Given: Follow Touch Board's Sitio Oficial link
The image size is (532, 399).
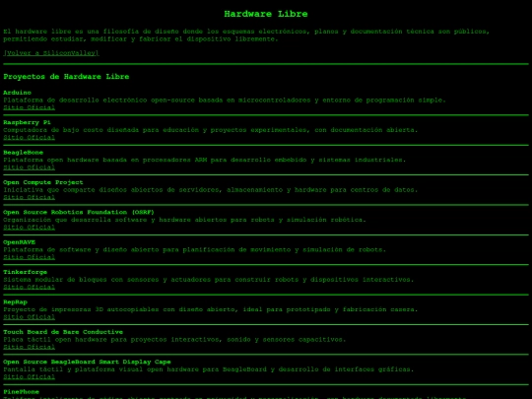Looking at the screenshot, I should [30, 347].
